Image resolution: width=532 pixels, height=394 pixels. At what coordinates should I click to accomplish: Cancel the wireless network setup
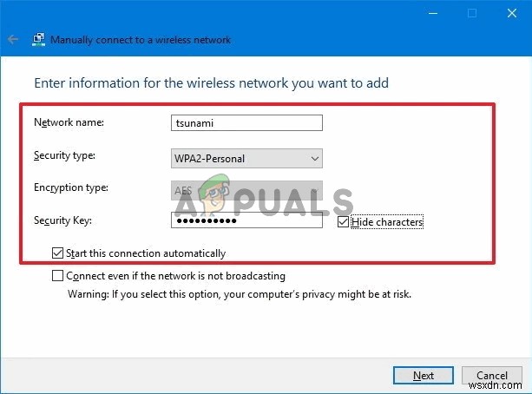(492, 376)
